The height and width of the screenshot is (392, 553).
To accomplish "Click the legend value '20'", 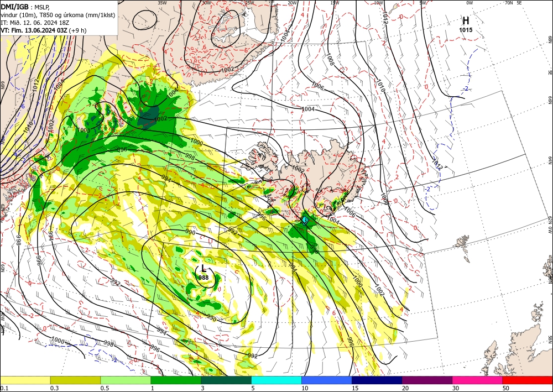I will (405, 388).
